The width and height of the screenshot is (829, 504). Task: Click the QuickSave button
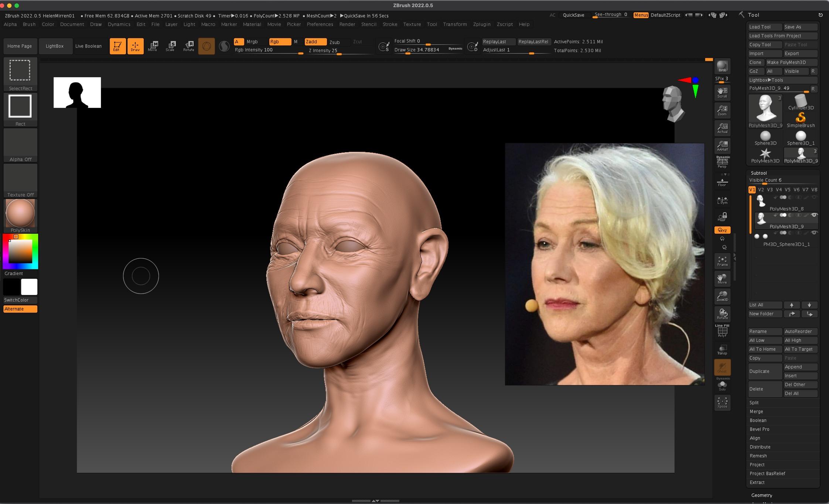573,15
